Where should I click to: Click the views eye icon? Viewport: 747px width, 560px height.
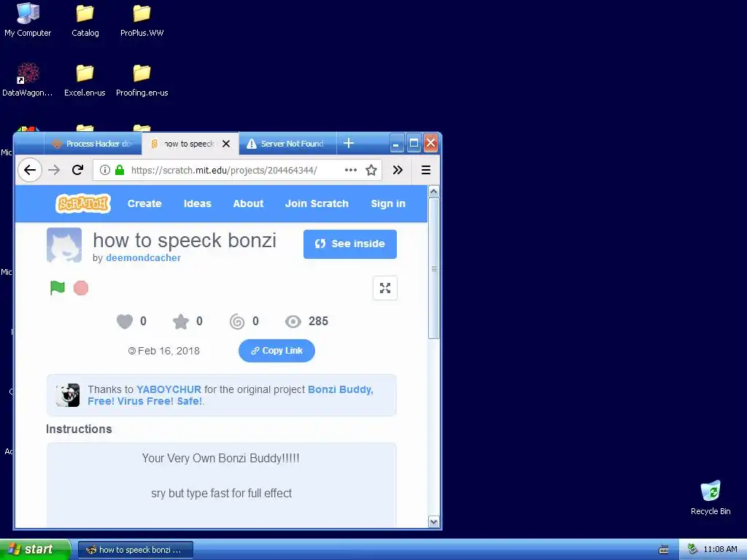(293, 322)
